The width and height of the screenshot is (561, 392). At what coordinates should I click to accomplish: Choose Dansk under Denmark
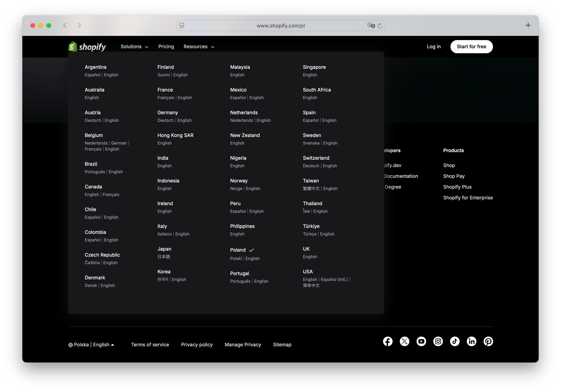91,286
